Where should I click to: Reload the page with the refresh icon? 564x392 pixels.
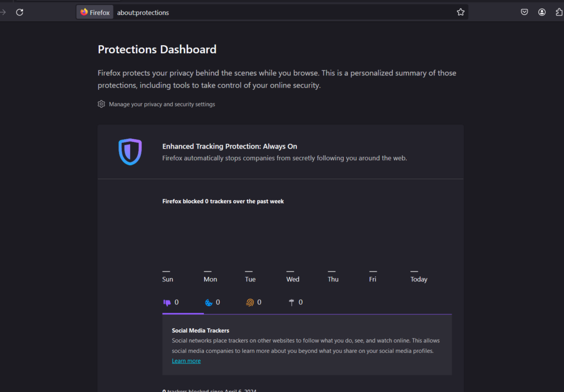(20, 12)
